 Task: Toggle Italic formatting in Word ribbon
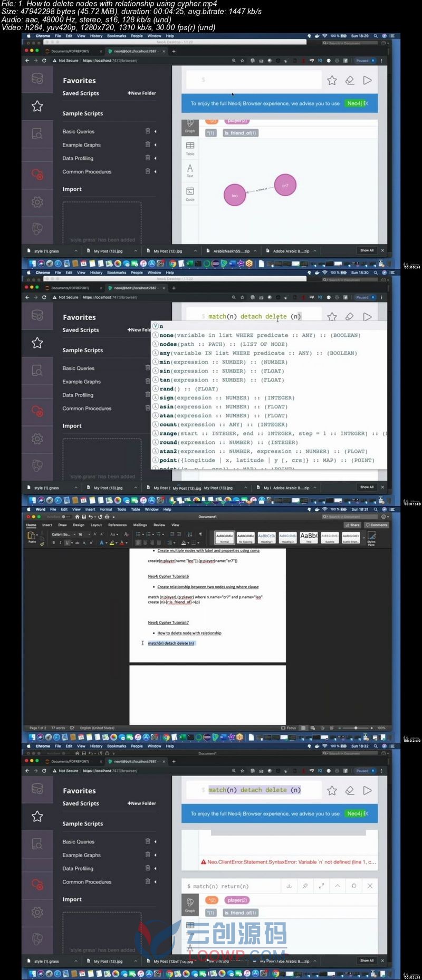(x=60, y=542)
